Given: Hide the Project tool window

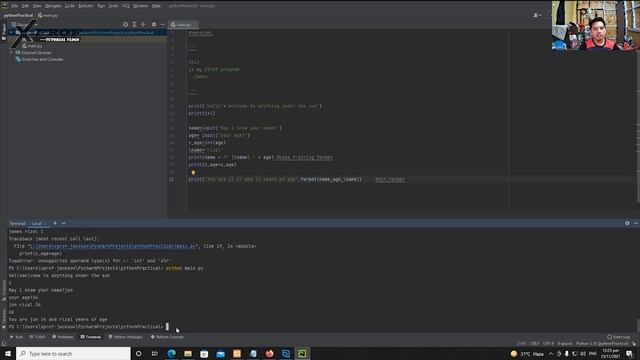Looking at the screenshot, I should coord(163,24).
